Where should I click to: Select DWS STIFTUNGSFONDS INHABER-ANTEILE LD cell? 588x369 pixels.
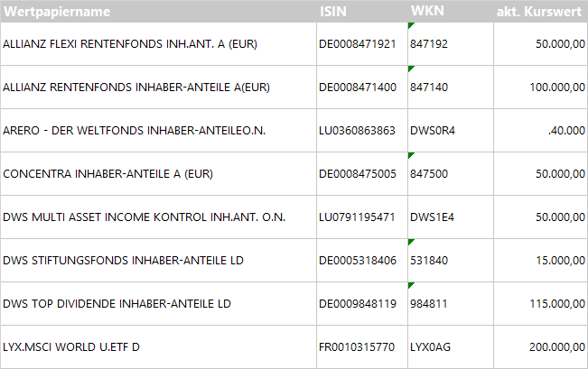[123, 261]
